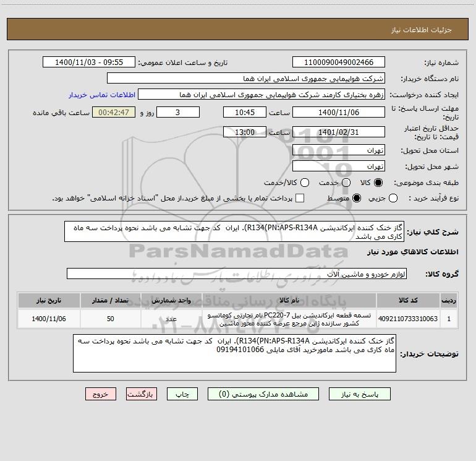Click the پاسخ به نیاز button

click(360, 394)
